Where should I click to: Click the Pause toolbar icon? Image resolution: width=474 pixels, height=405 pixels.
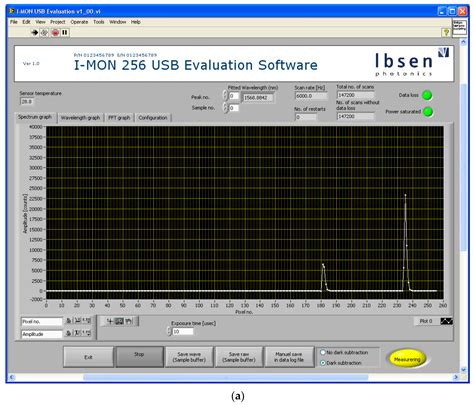tap(65, 32)
